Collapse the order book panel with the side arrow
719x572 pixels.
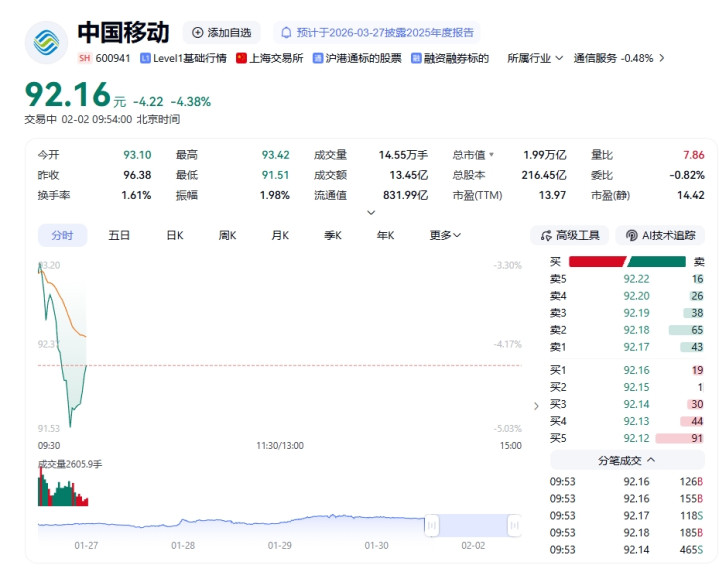tap(535, 406)
